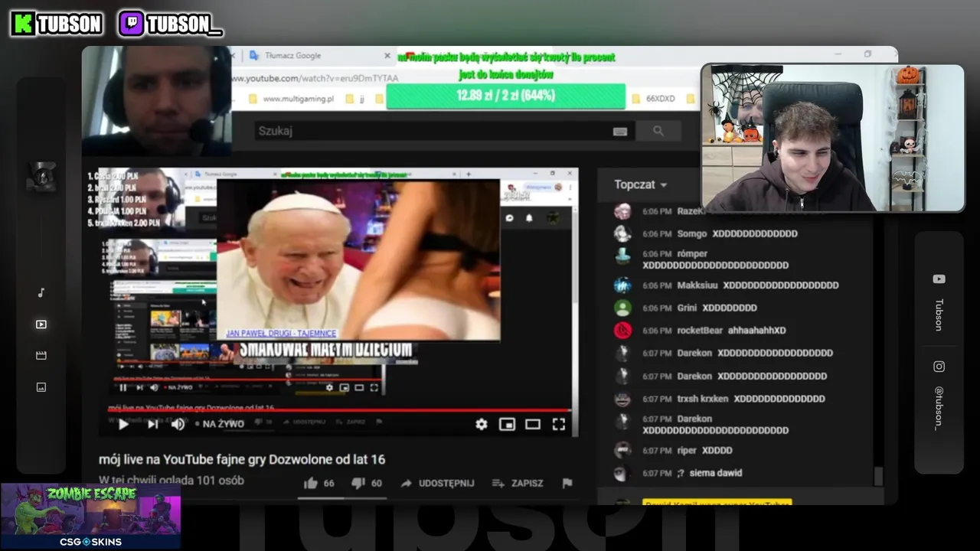Click the search magnifier button

coord(658,131)
